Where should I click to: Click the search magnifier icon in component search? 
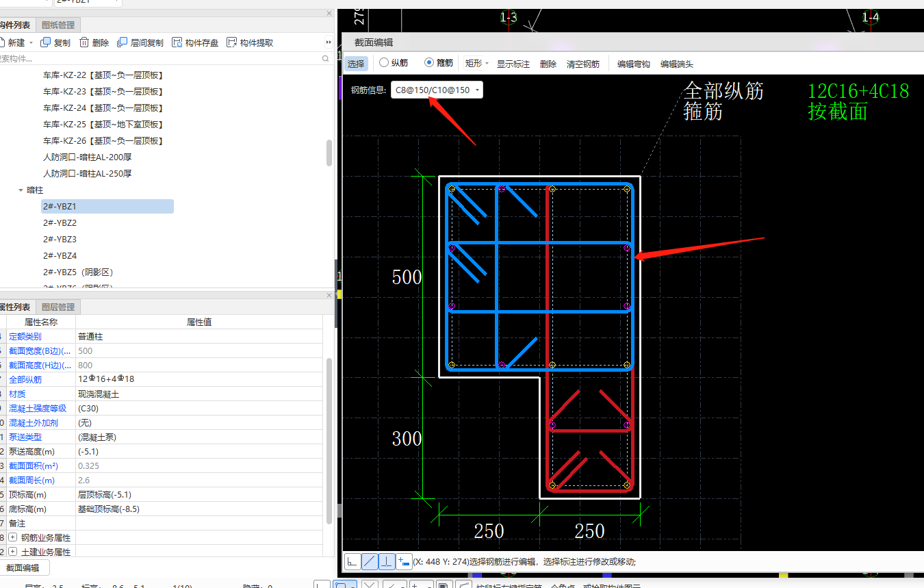(x=326, y=59)
